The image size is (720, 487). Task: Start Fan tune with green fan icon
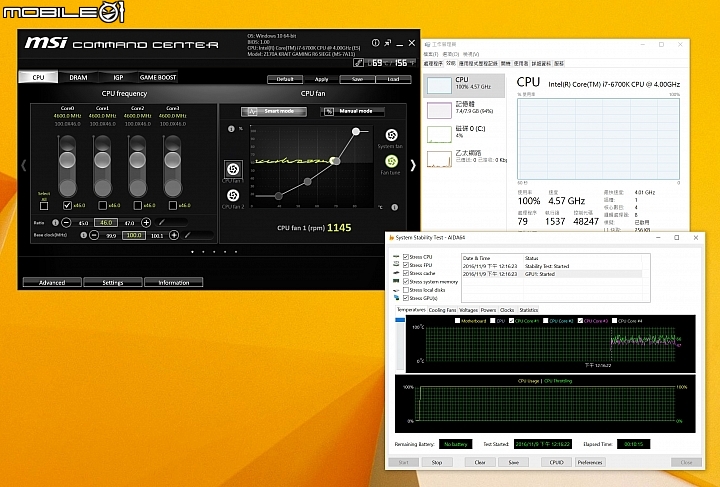[391, 161]
